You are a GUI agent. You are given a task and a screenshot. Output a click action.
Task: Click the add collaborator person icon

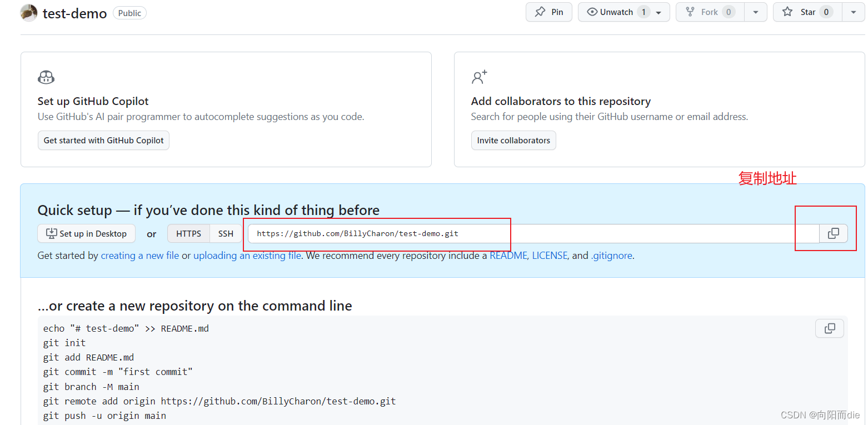[x=479, y=77]
